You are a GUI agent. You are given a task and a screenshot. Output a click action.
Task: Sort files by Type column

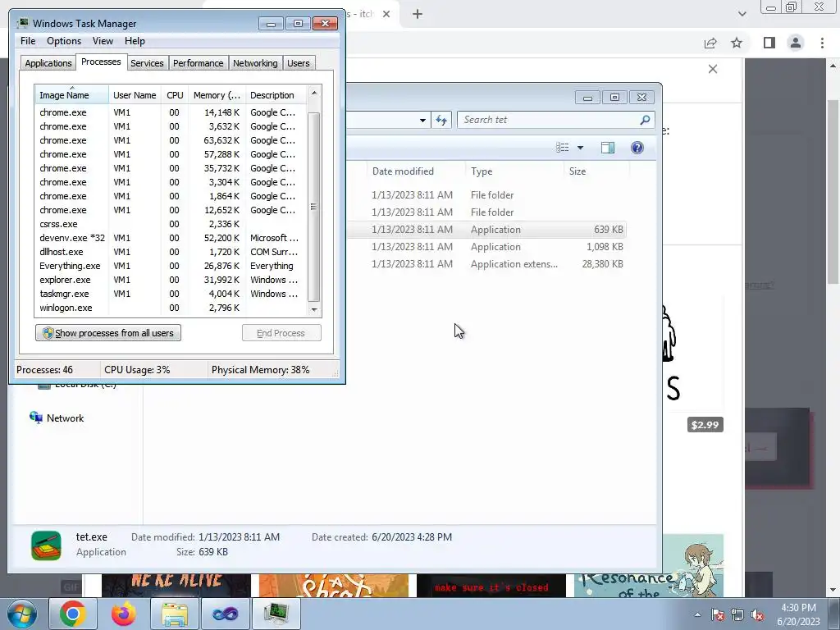(x=514, y=171)
